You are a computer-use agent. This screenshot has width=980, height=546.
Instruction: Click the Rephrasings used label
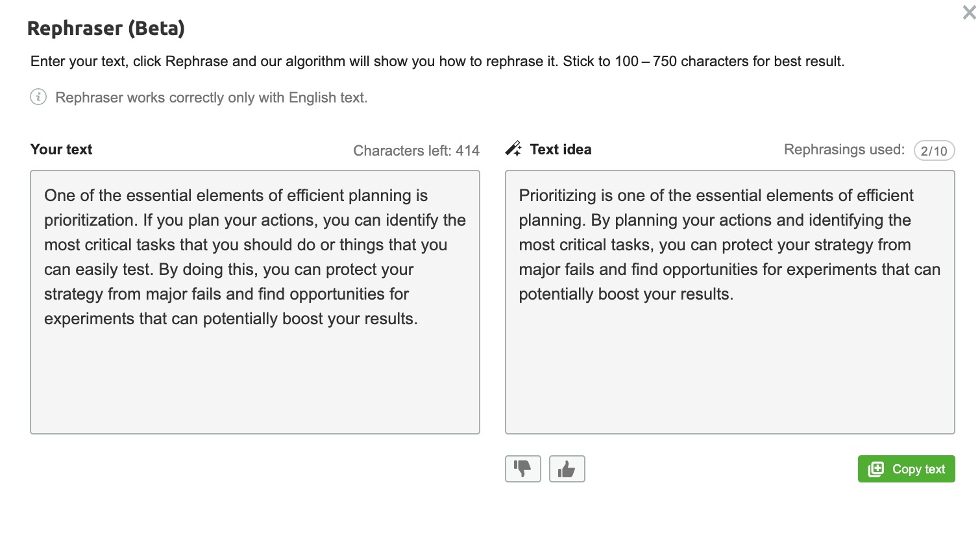pyautogui.click(x=844, y=150)
